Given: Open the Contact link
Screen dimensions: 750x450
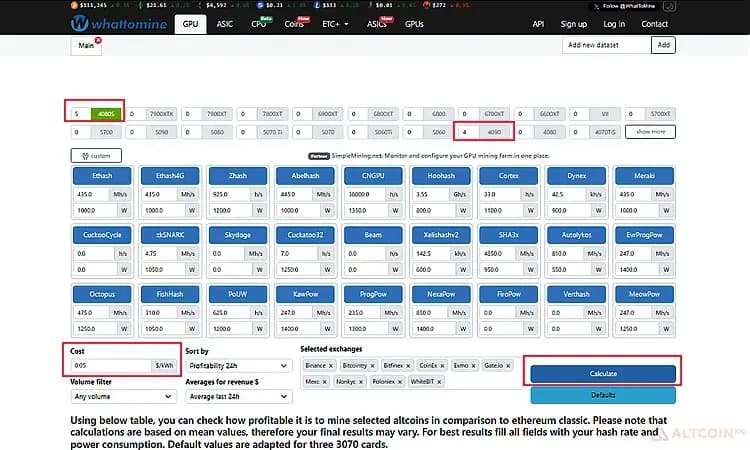Looking at the screenshot, I should coord(654,24).
